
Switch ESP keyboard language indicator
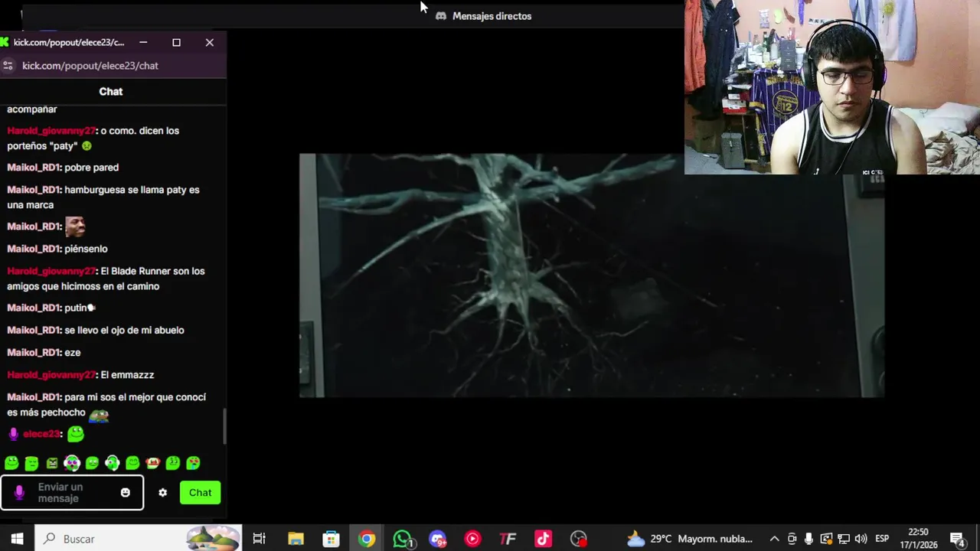[x=882, y=539]
